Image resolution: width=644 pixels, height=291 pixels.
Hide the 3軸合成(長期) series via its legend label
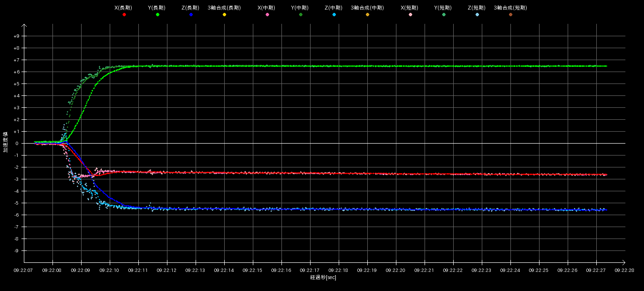[x=224, y=8]
